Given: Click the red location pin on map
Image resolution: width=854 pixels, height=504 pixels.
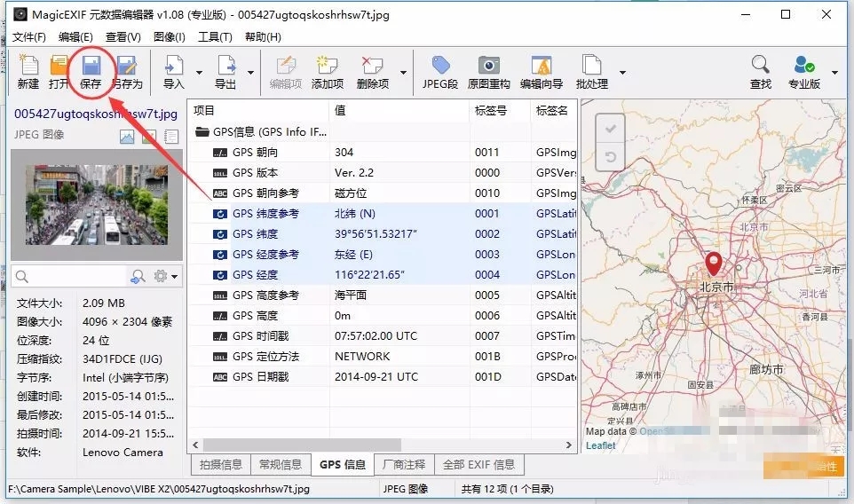Looking at the screenshot, I should pos(714,264).
